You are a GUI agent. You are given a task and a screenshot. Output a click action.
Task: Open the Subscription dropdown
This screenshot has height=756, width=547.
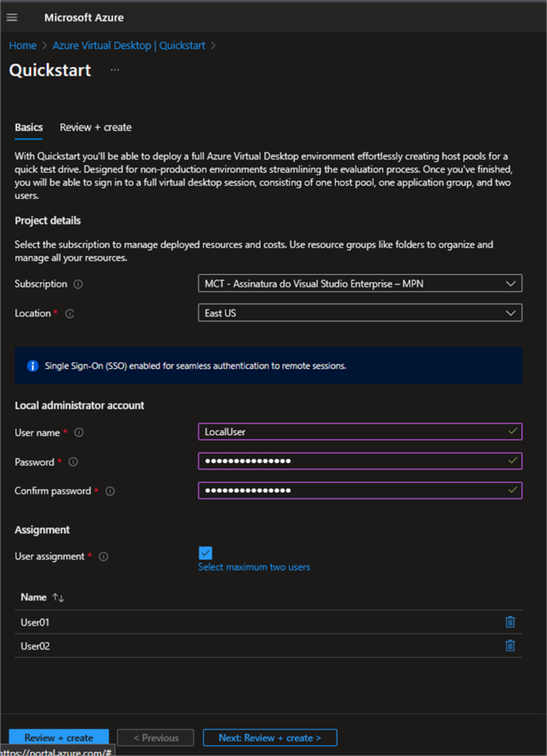click(360, 283)
